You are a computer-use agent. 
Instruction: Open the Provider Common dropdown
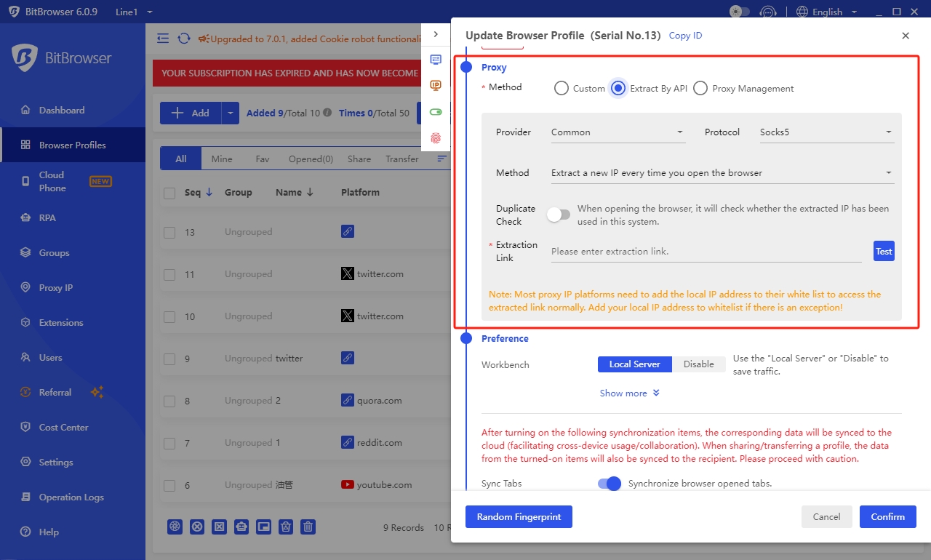coord(618,132)
